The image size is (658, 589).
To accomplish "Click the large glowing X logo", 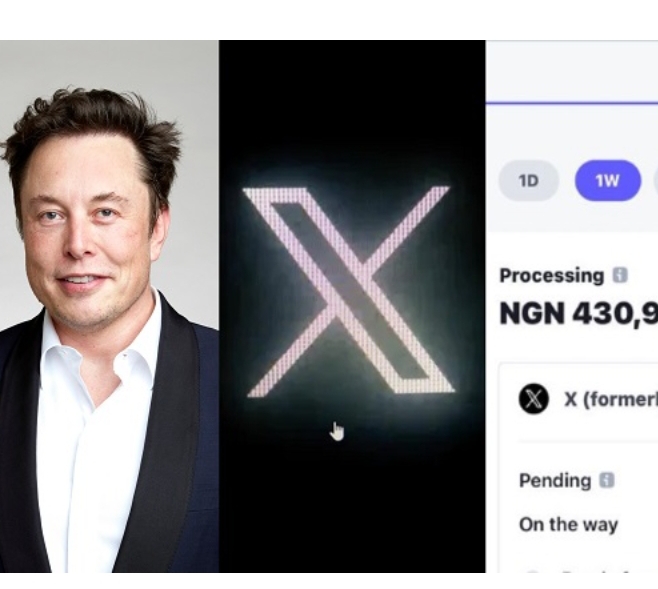I will click(x=349, y=291).
